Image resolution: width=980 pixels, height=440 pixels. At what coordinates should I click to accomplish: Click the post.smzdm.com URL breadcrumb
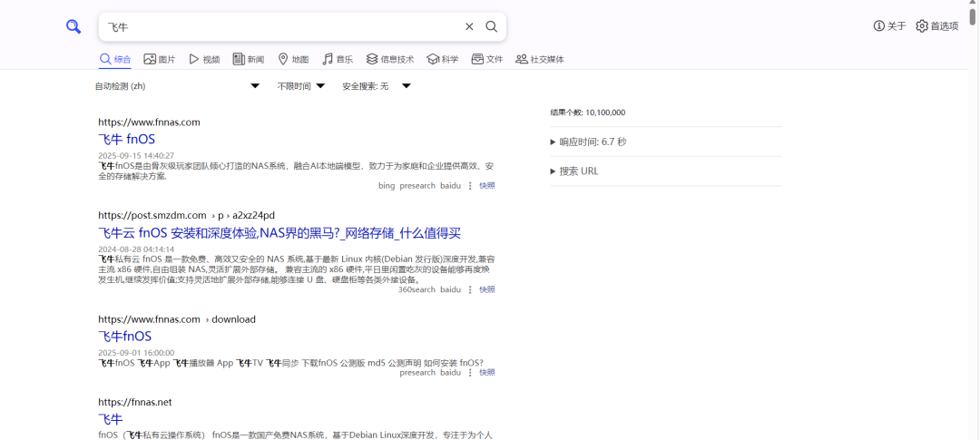(x=186, y=216)
